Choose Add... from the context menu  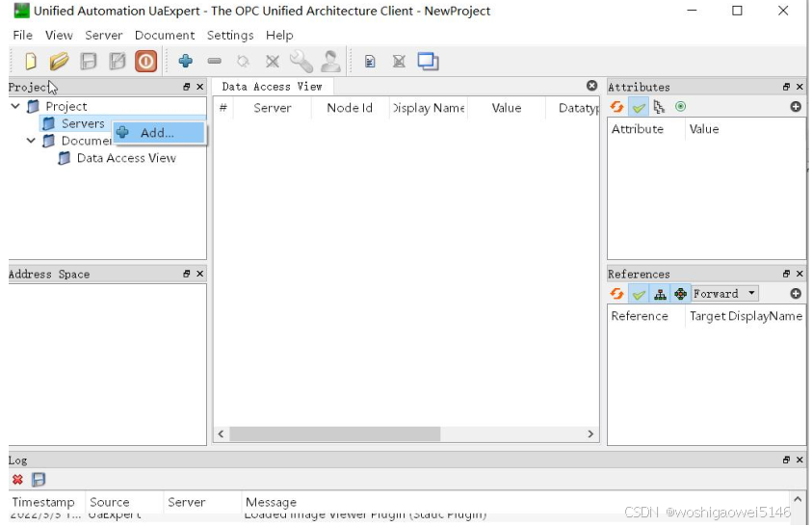[x=159, y=133]
